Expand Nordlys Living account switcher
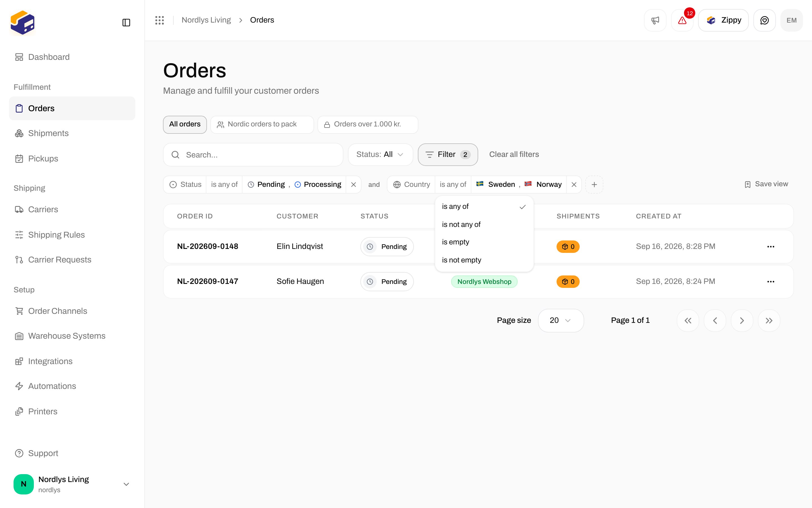 (72, 484)
